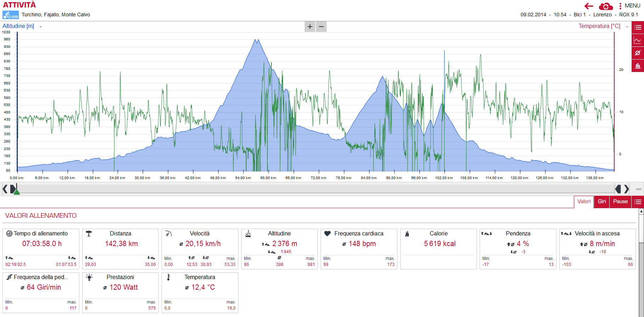
Task: Click the Pendenza slope arrows icon
Action: pyautogui.click(x=486, y=234)
